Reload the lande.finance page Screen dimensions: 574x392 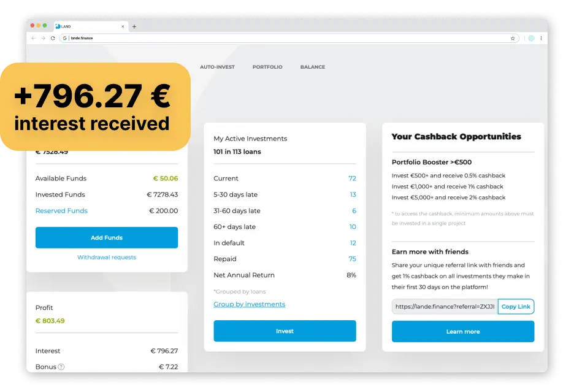point(52,37)
